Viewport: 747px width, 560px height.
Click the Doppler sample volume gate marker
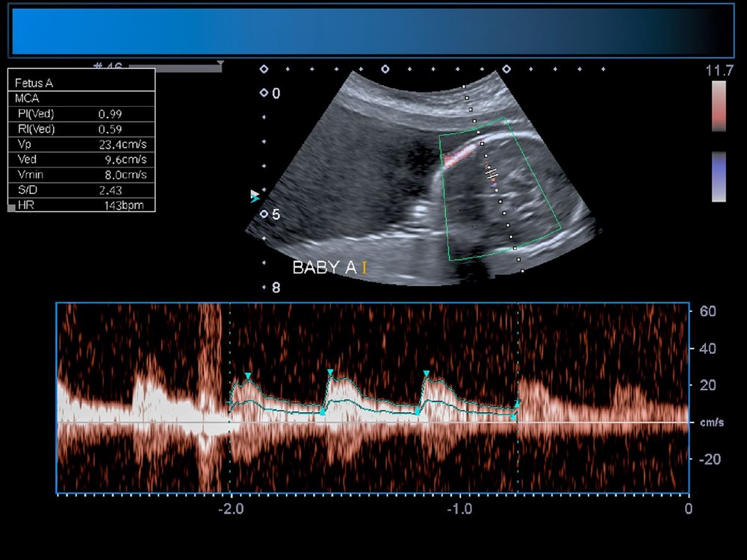491,173
